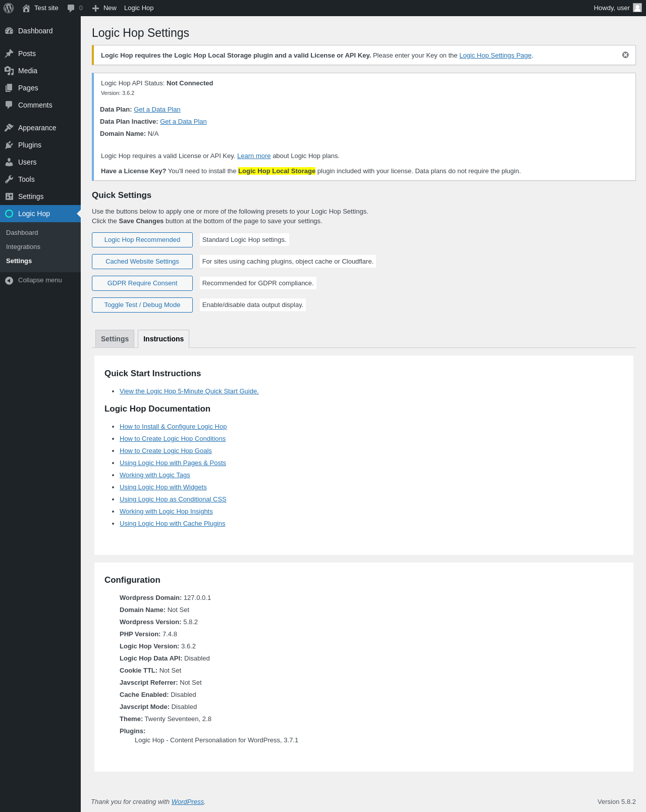Open the Integrations submenu item
The image size is (646, 812).
[x=23, y=247]
